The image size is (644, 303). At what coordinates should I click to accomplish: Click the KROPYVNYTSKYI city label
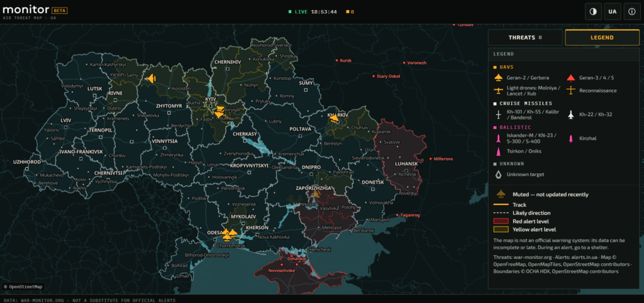249,165
